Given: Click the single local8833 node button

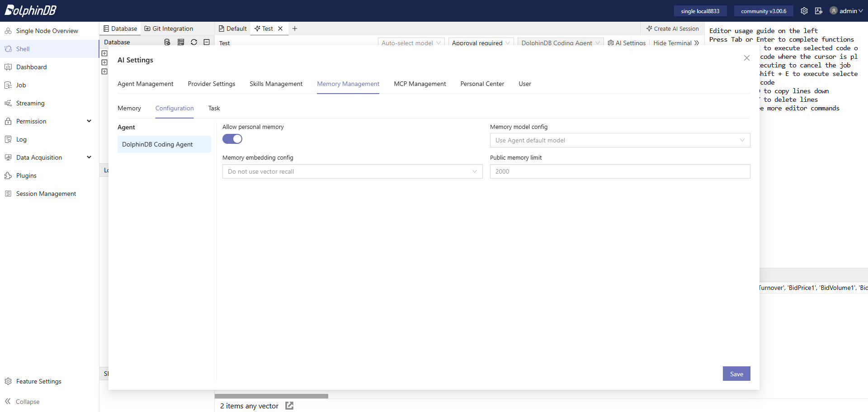Looking at the screenshot, I should 700,11.
